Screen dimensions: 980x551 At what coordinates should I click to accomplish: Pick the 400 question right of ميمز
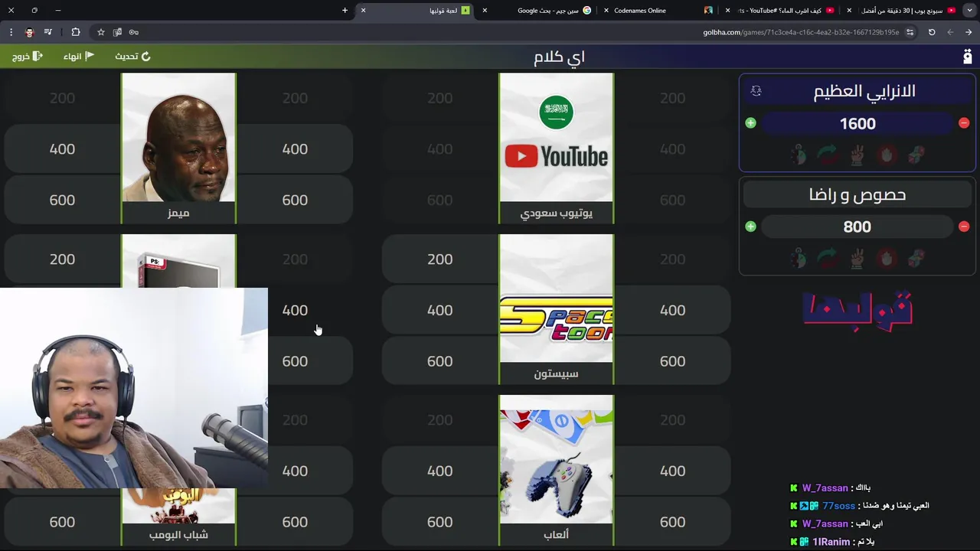tap(295, 148)
